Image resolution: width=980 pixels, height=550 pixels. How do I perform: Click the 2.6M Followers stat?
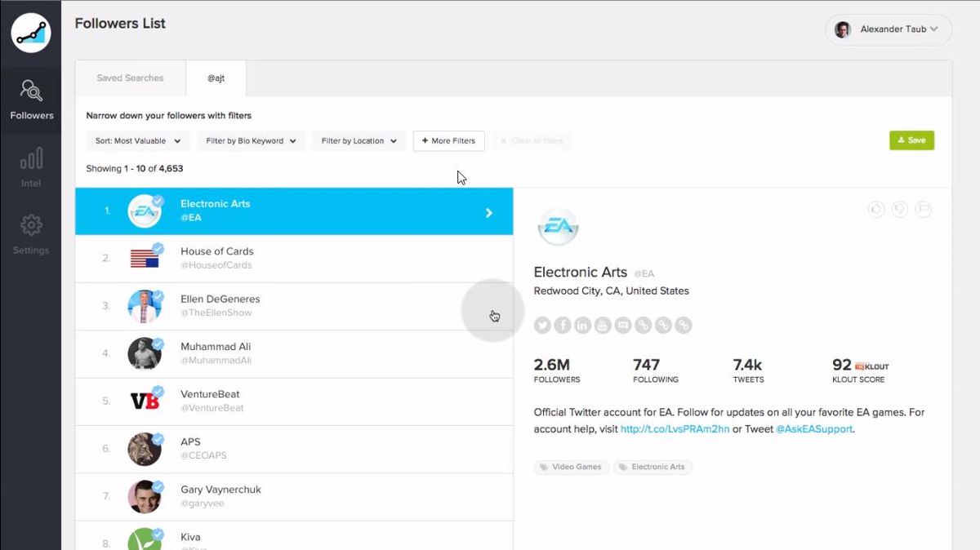point(557,370)
